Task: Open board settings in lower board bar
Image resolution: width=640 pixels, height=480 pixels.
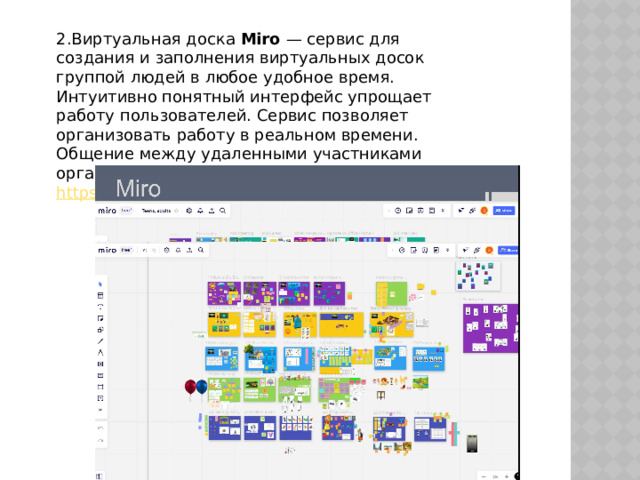Action: (x=167, y=250)
